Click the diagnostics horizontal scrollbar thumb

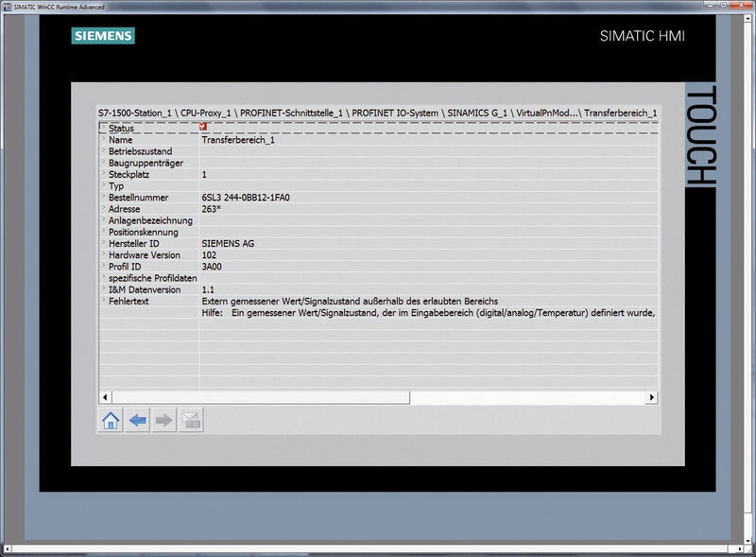pos(261,397)
